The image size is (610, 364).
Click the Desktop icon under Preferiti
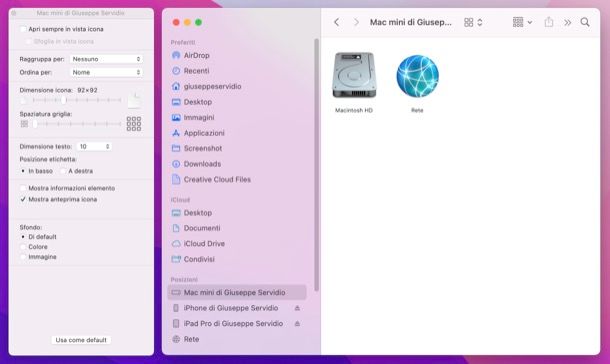[x=176, y=102]
